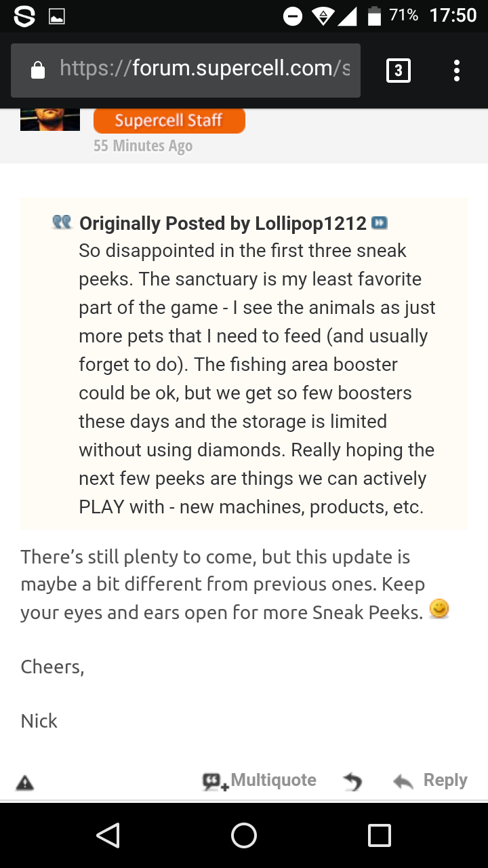Open recent apps with the square button
The width and height of the screenshot is (488, 868).
point(379,835)
